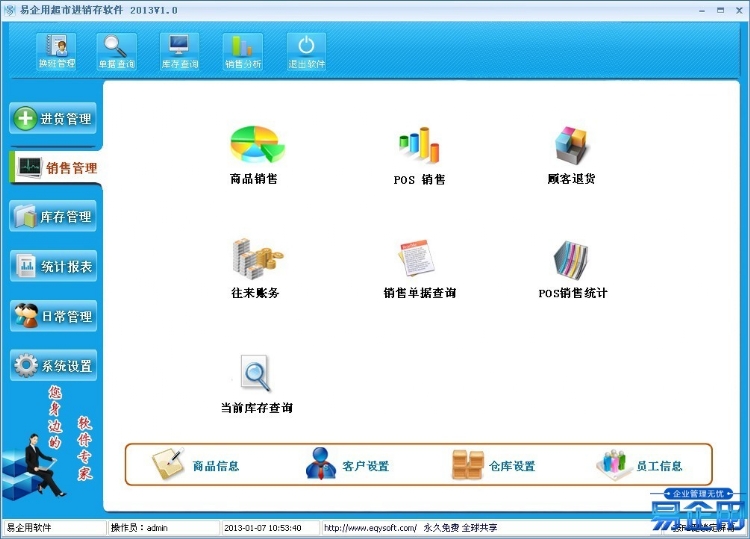Click the 员工信息 link text
Image resolution: width=750 pixels, height=539 pixels.
659,466
